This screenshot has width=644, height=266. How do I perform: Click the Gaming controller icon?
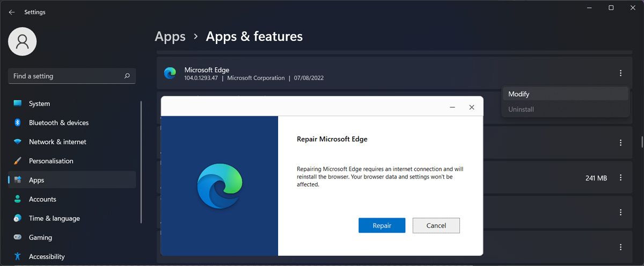(18, 238)
